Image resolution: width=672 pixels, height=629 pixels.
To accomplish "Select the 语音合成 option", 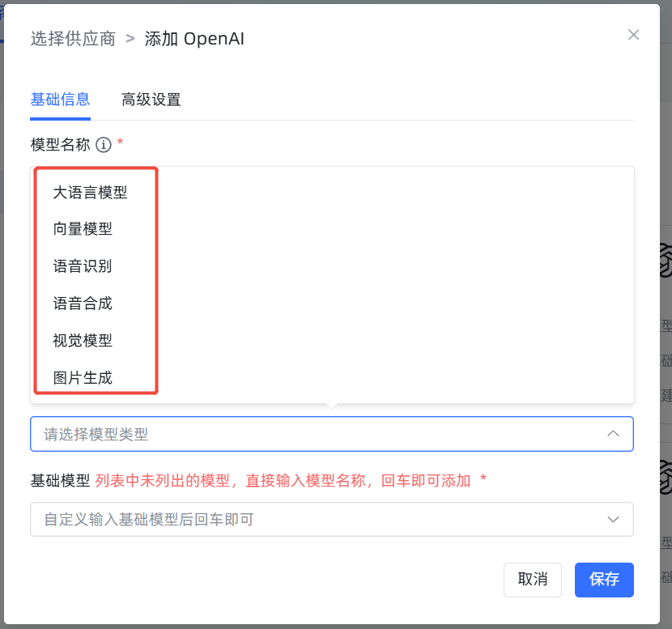I will click(x=83, y=304).
